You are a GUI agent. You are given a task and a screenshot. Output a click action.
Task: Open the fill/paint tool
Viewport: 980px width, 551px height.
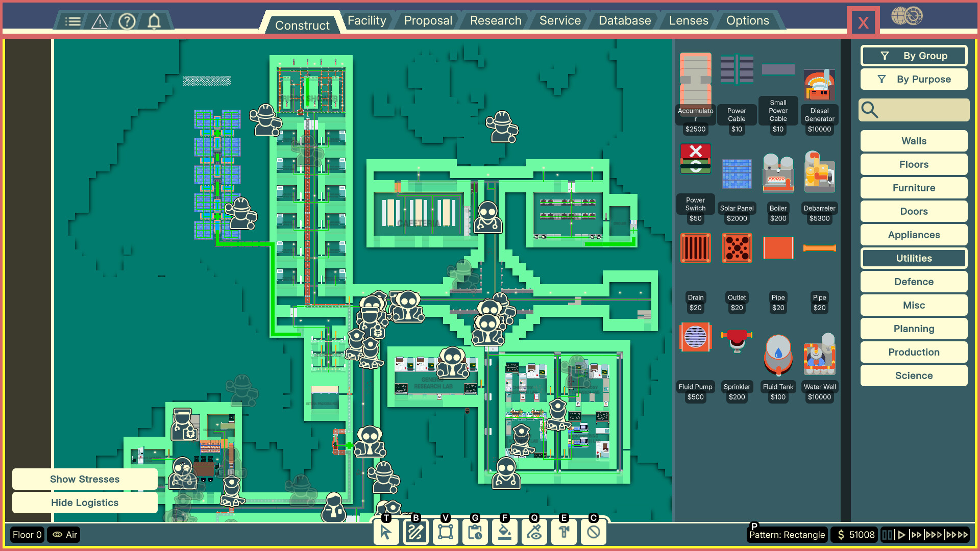505,532
